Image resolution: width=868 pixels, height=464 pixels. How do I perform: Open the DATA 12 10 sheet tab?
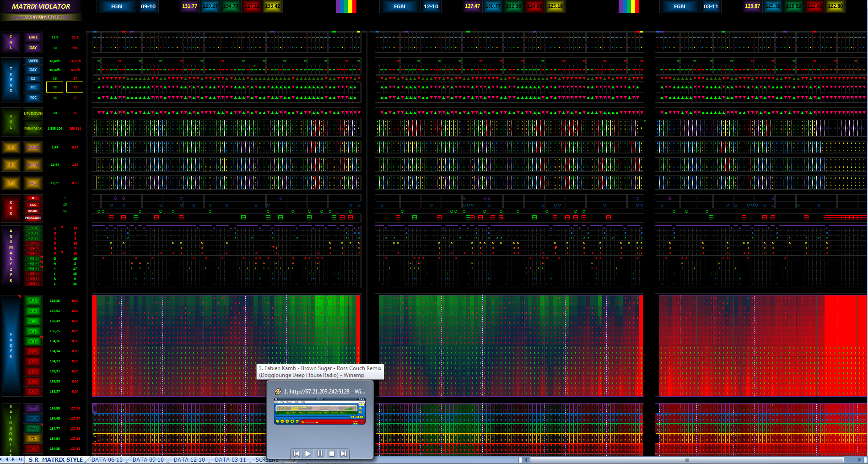click(x=189, y=460)
